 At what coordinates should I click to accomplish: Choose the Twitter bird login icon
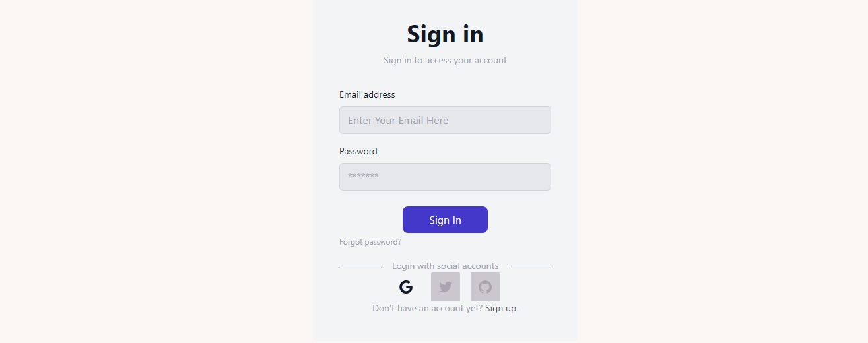pos(446,287)
